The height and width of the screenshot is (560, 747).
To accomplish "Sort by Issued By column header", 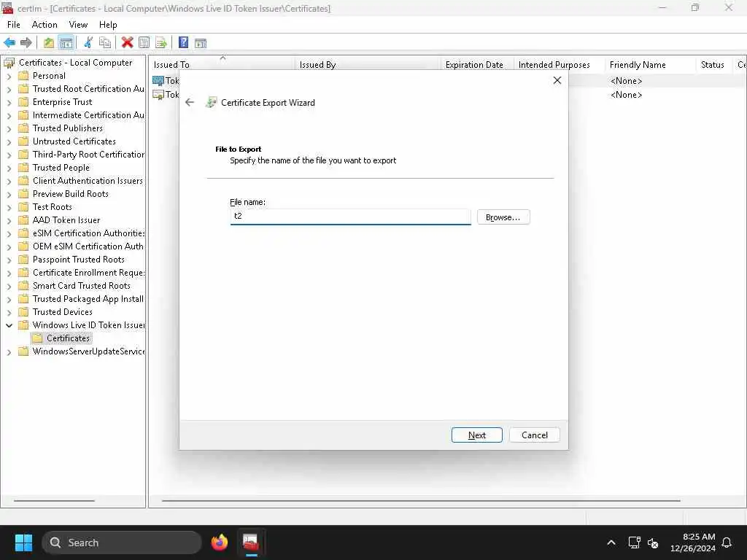I will 366,65.
